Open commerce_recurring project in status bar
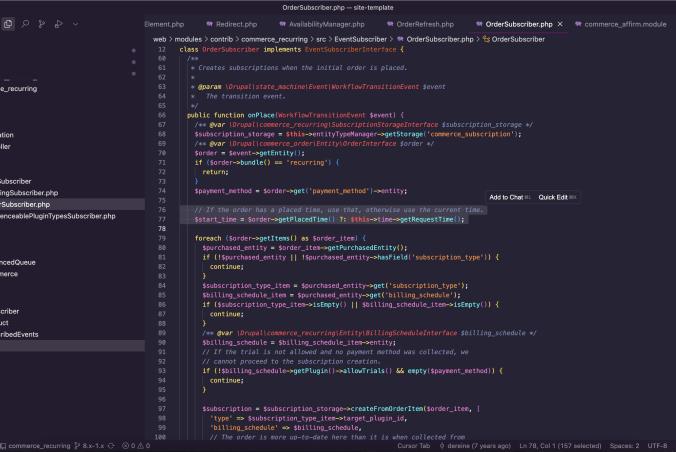 click(35, 446)
